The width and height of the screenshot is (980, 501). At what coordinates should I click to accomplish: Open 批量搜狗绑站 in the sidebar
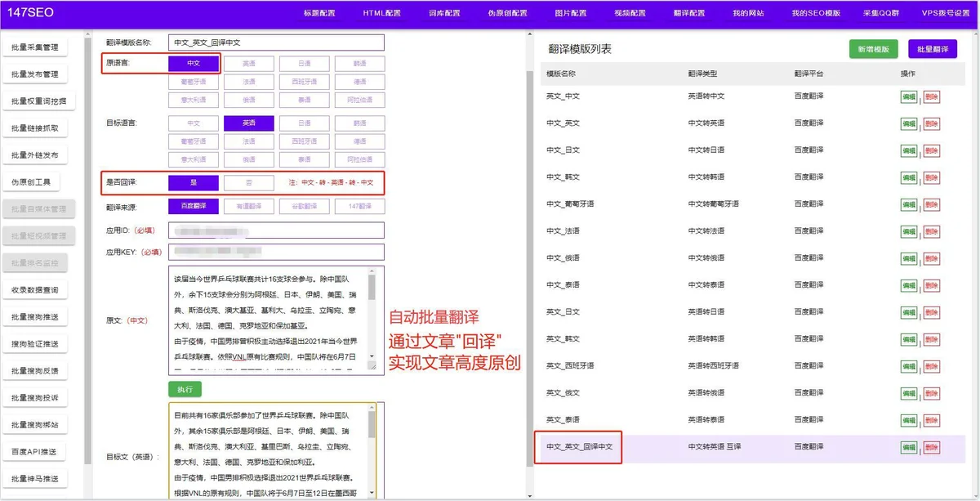35,425
